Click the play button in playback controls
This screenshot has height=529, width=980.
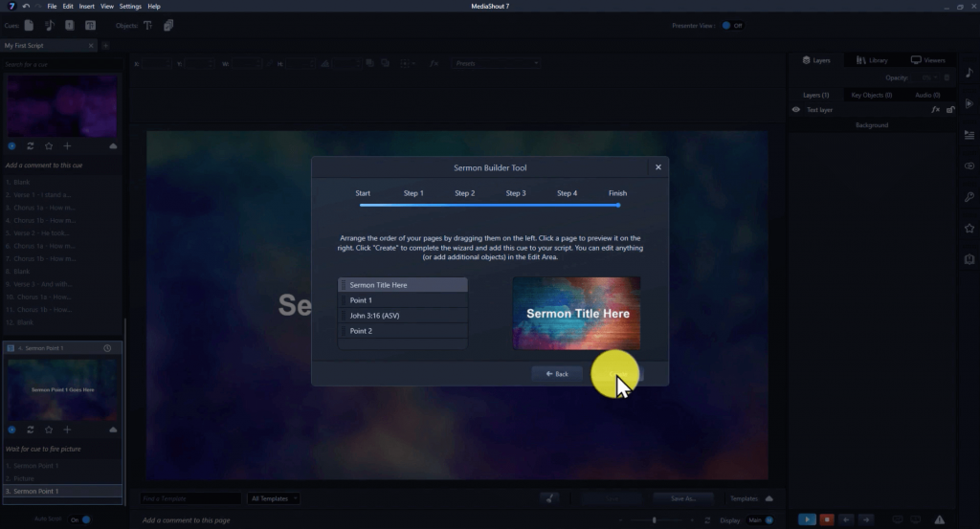(807, 519)
